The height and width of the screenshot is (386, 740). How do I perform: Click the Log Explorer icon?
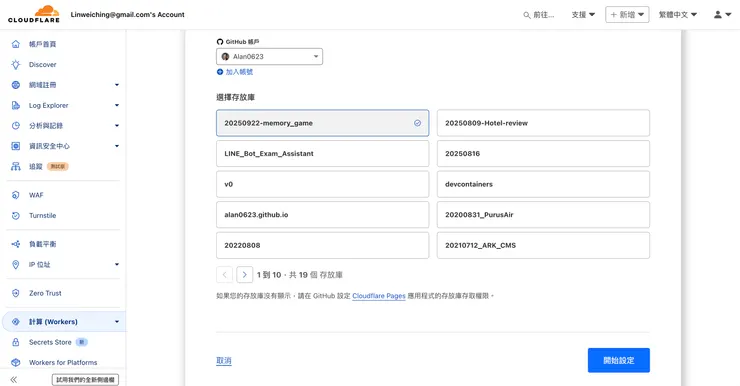click(16, 105)
